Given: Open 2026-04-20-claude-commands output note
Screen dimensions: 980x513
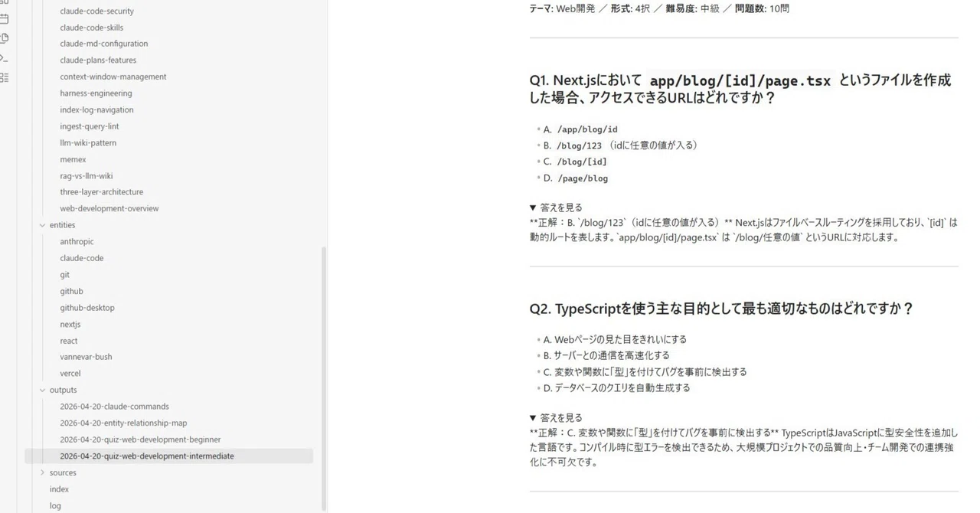Looking at the screenshot, I should 115,407.
